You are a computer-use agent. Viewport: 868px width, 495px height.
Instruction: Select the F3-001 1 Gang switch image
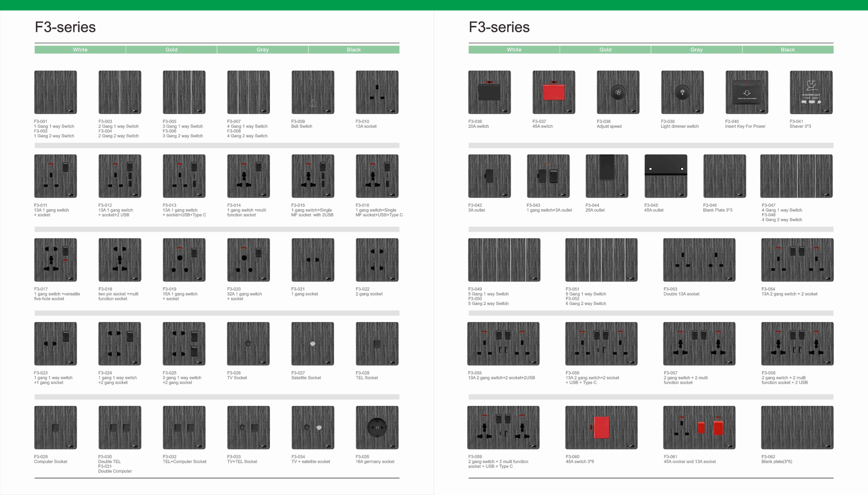tap(55, 92)
